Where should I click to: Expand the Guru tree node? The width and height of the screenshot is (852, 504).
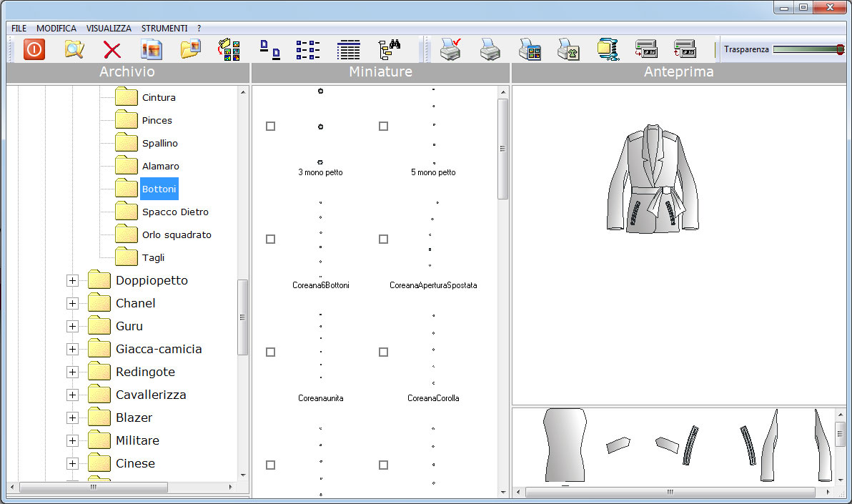pyautogui.click(x=72, y=326)
